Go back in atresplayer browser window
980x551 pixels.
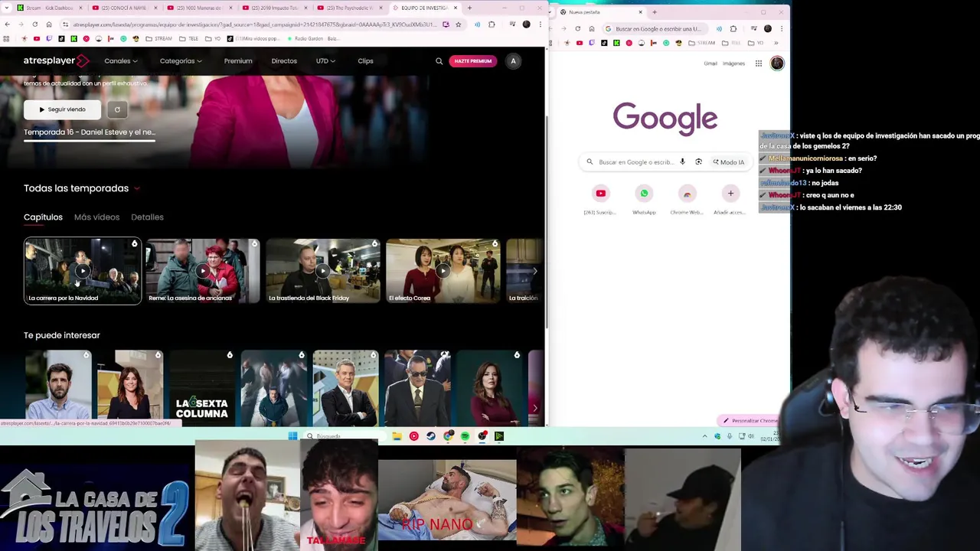(x=8, y=24)
